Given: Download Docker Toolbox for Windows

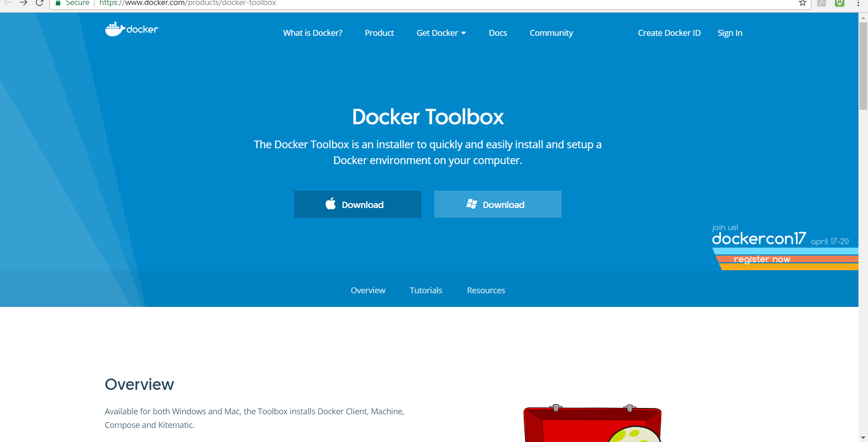Looking at the screenshot, I should (497, 204).
